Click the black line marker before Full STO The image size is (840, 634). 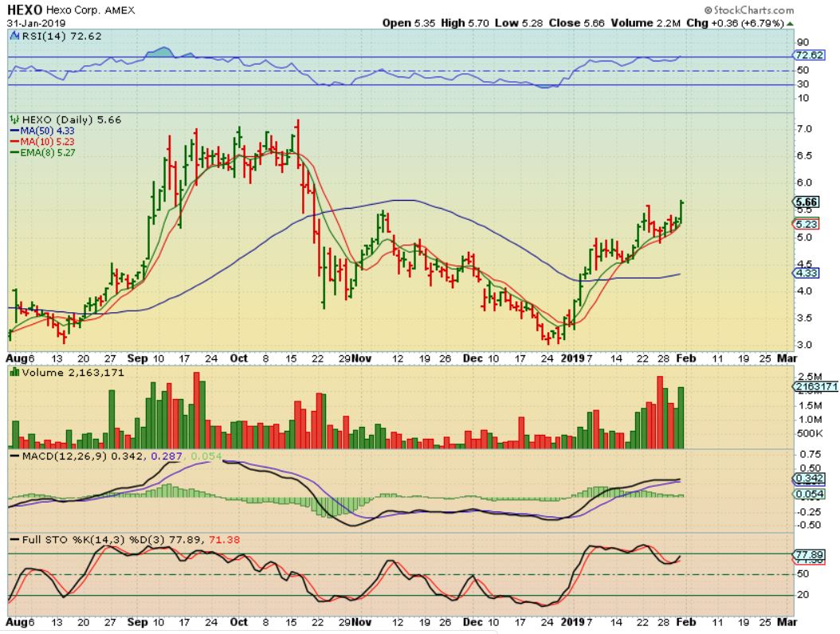point(14,540)
